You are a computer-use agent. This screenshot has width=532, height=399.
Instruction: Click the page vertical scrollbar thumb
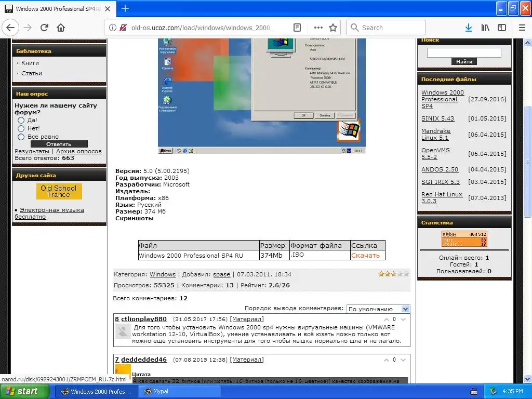pos(527,162)
